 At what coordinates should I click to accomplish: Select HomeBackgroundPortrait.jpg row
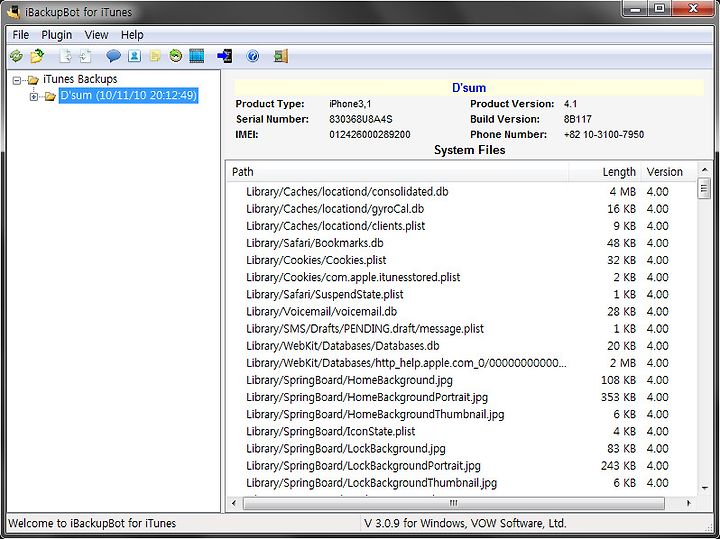pos(461,397)
